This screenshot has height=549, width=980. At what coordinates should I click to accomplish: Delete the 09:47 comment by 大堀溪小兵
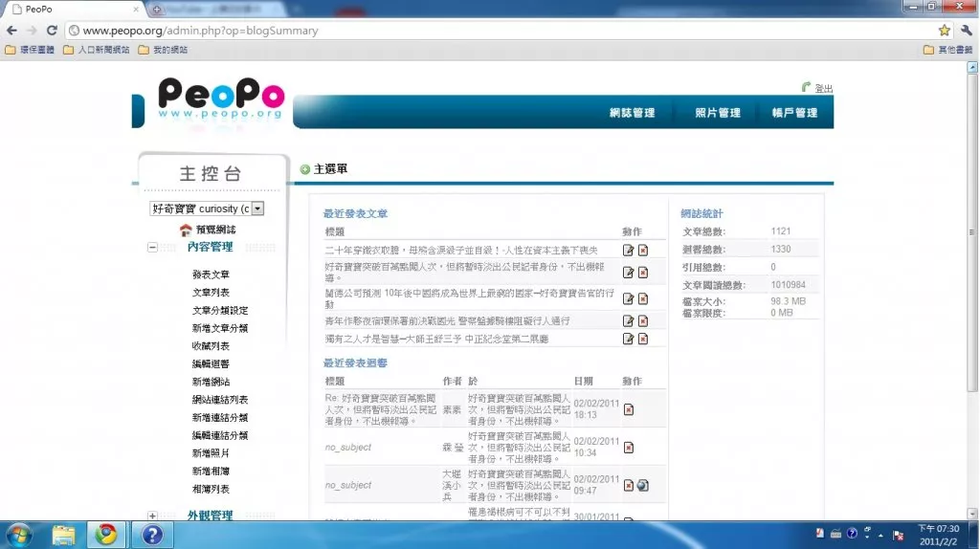click(x=629, y=485)
